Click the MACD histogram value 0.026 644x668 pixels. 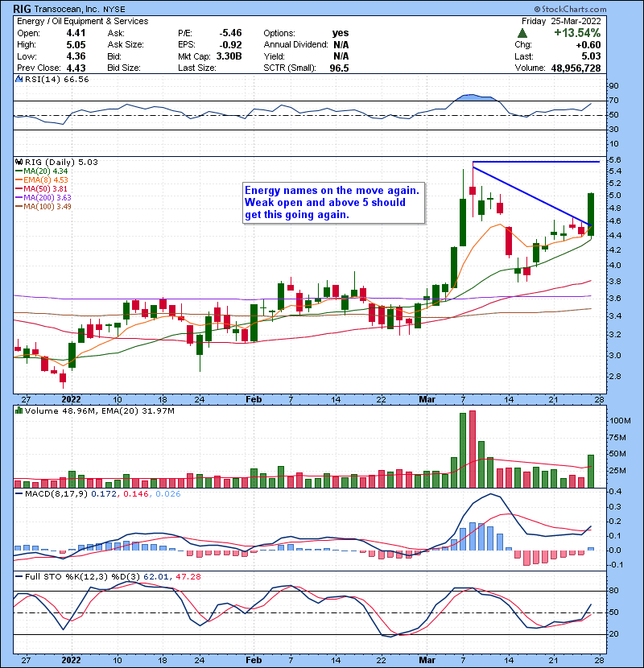coord(168,494)
